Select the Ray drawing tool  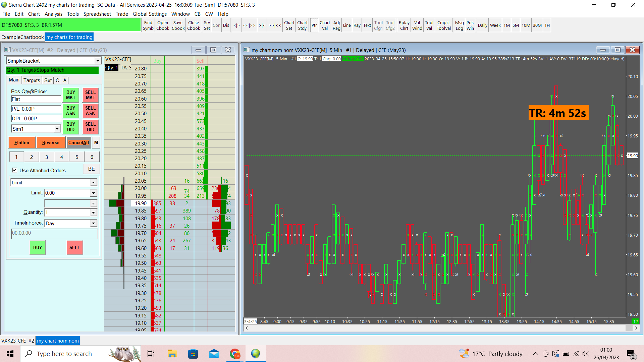pos(357,25)
